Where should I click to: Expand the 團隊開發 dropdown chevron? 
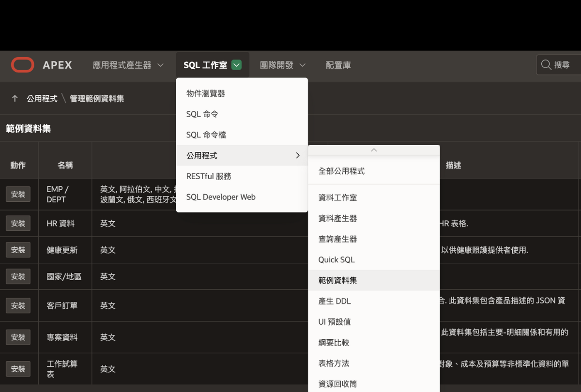click(302, 65)
